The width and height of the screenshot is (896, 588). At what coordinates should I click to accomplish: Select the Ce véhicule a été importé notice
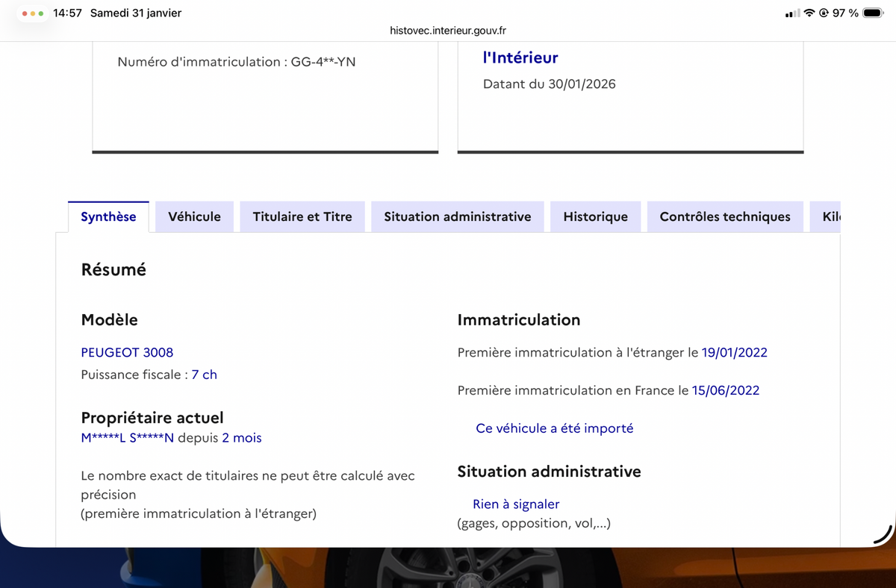[x=554, y=428]
